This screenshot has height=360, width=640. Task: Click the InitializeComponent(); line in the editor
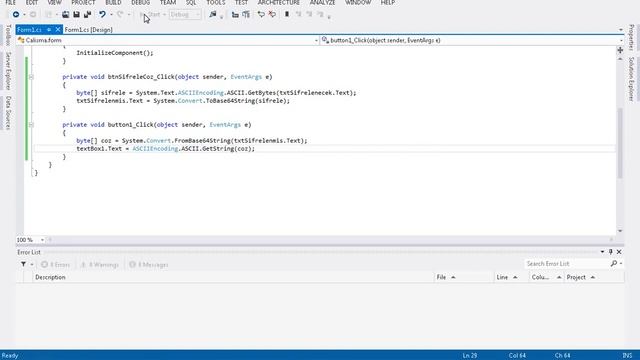[x=115, y=53]
